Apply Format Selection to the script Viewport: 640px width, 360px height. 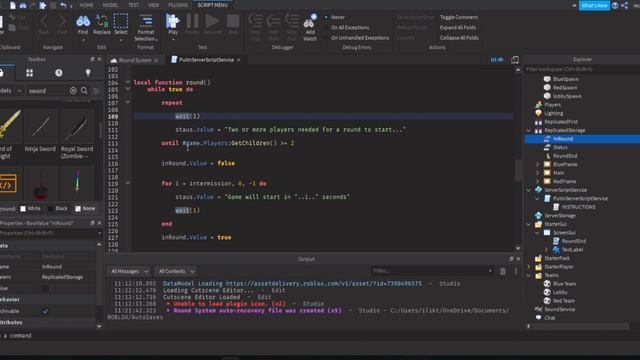click(x=146, y=27)
